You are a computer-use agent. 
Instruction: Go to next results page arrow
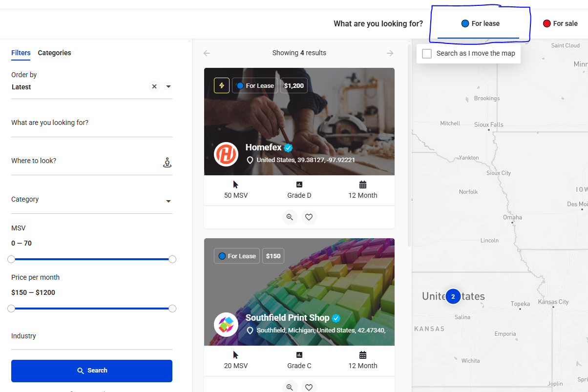(x=390, y=53)
